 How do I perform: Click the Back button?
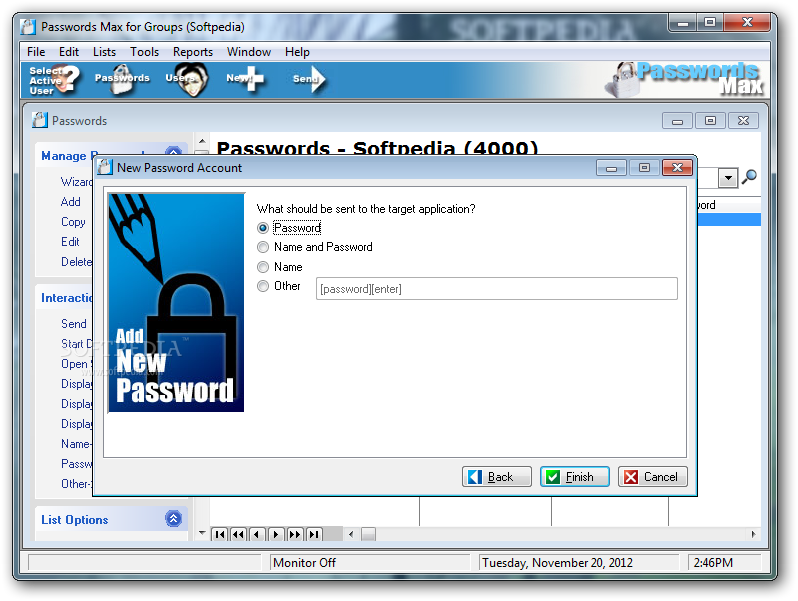(497, 477)
